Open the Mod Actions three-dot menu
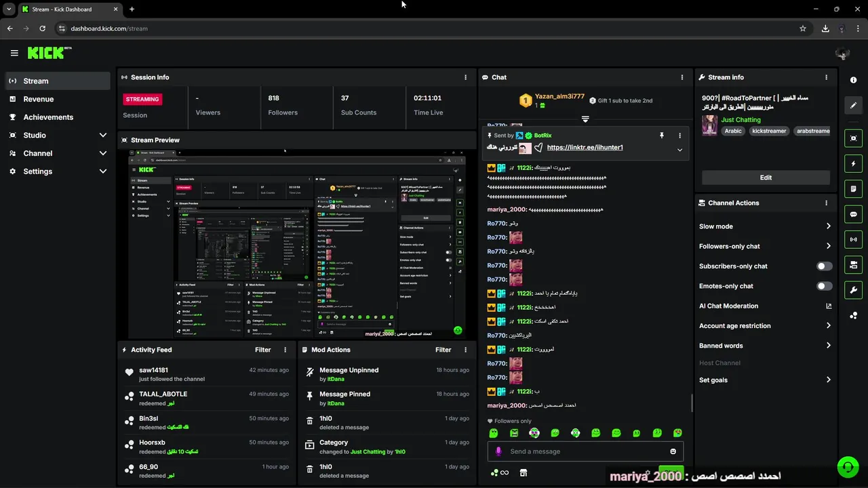This screenshot has width=868, height=488. (x=465, y=350)
